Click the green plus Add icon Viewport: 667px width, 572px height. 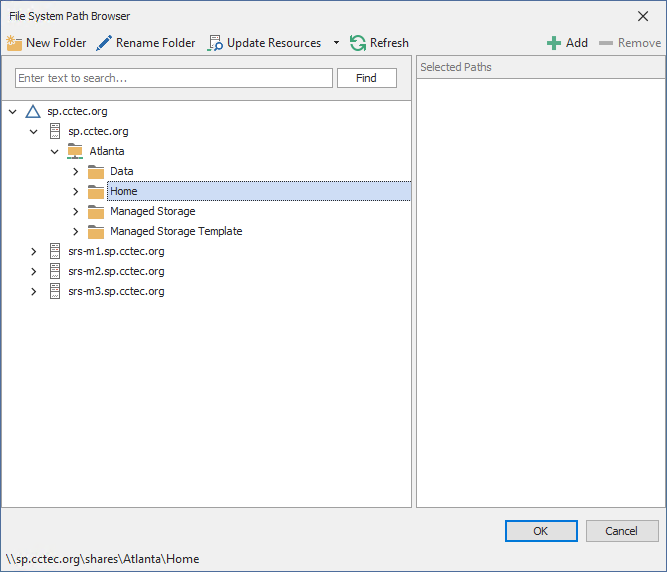(553, 43)
